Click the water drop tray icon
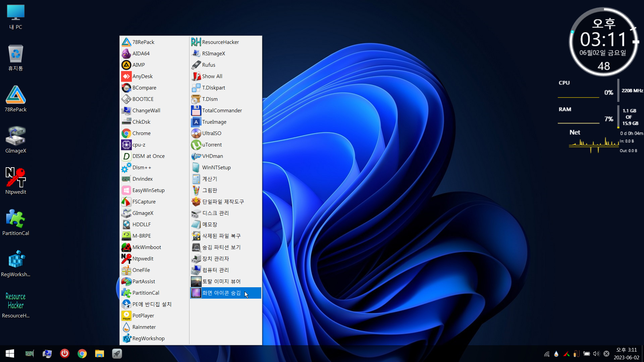The image size is (644, 362). click(x=556, y=354)
